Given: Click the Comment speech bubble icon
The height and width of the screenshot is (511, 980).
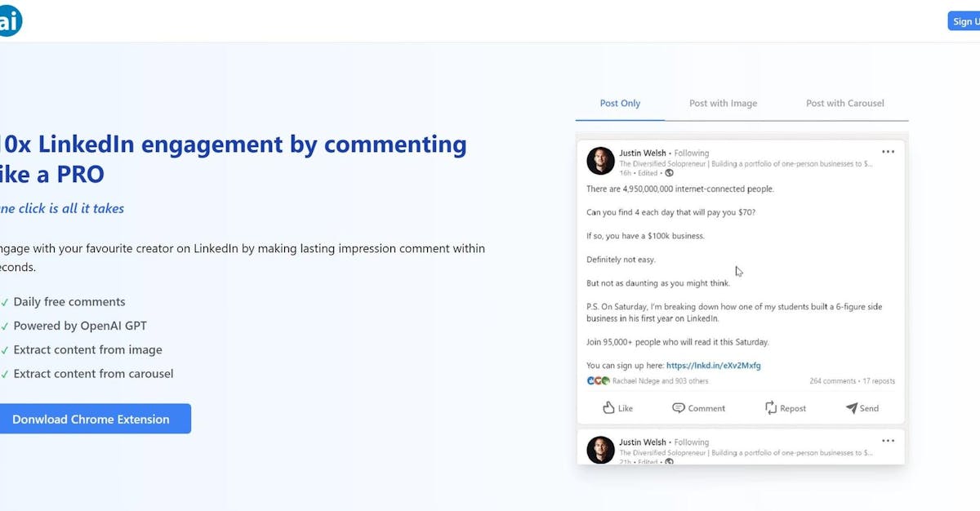Looking at the screenshot, I should coord(678,407).
